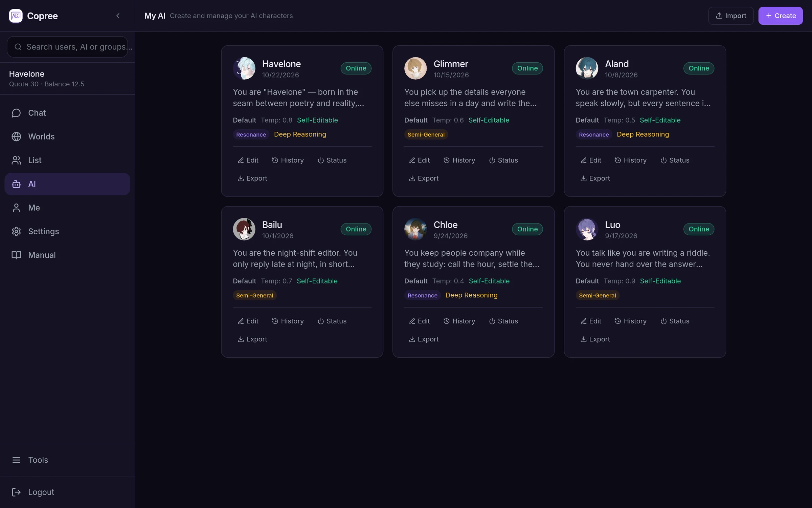Viewport: 812px width, 508px height.
Task: Toggle Status for the Glimmer character
Action: 503,160
